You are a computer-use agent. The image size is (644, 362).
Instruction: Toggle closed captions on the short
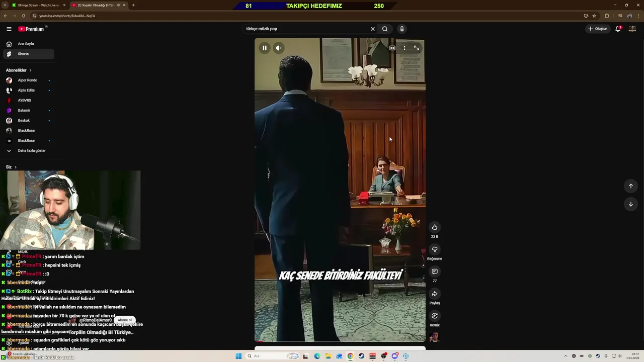(392, 48)
